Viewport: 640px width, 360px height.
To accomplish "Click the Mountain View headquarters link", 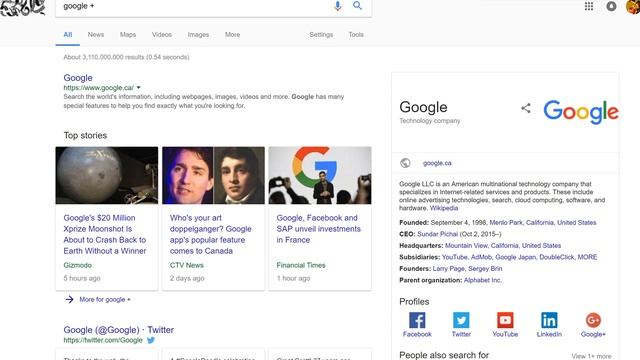I will tap(466, 246).
